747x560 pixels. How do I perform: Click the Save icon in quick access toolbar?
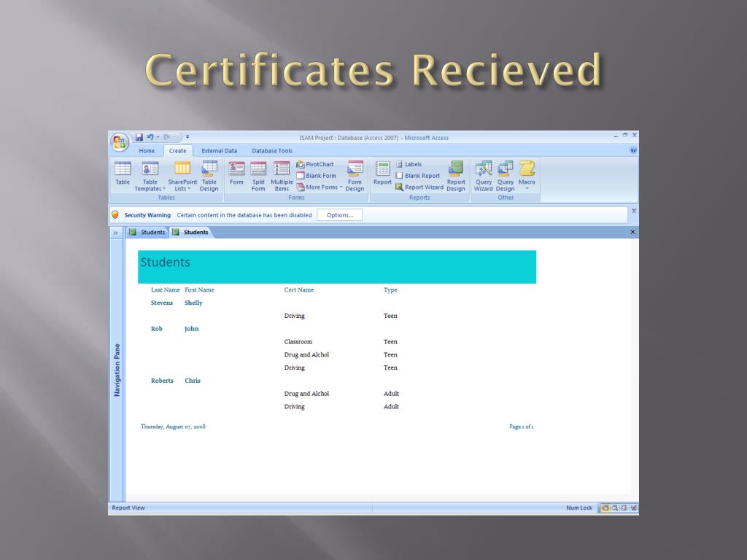click(x=139, y=137)
